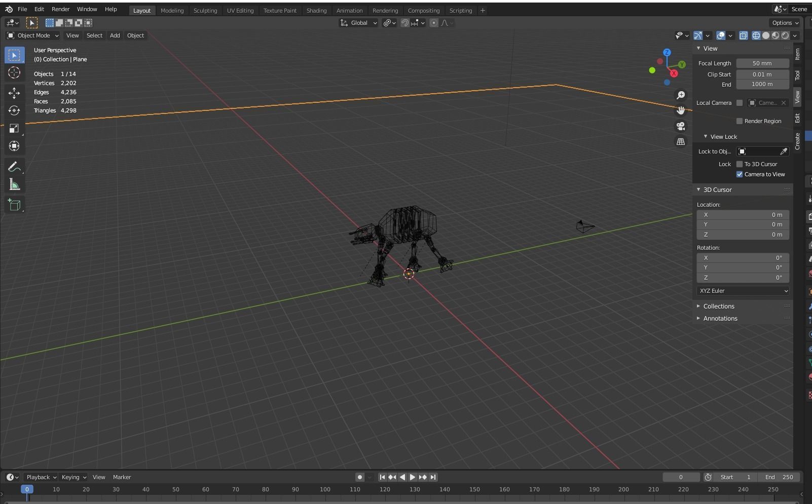Jump to last frame
This screenshot has width=812, height=504.
(433, 477)
